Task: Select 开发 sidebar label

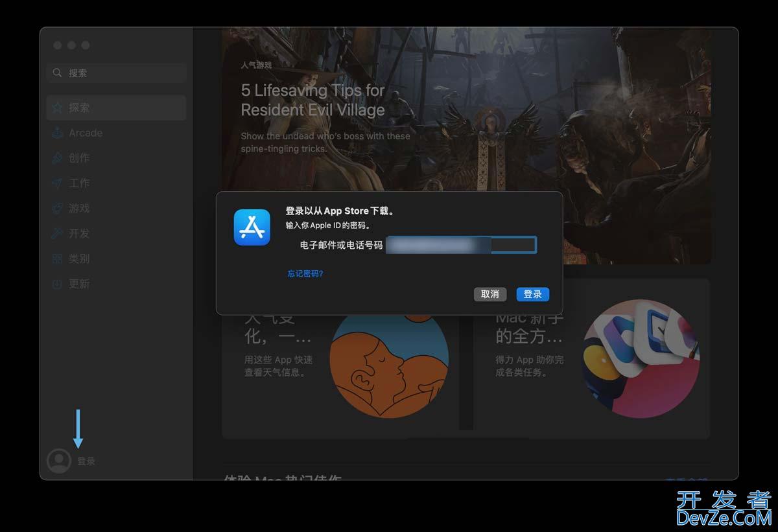Action: click(79, 233)
